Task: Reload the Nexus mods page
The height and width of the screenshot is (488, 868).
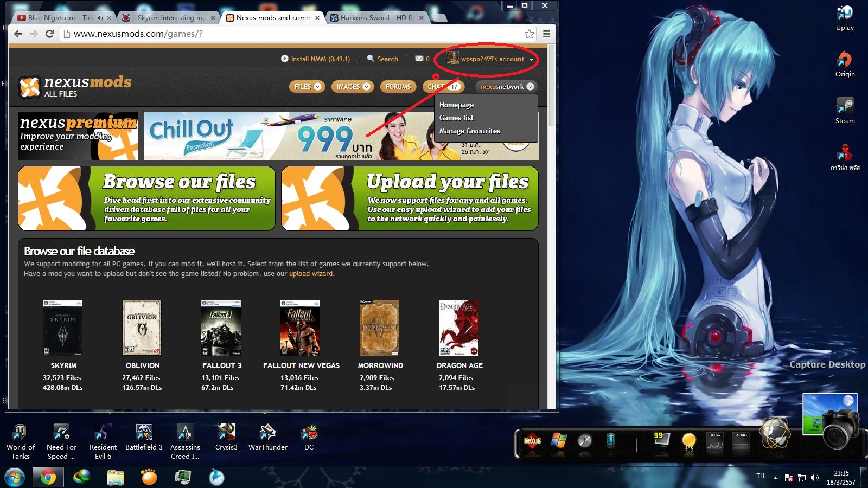Action: click(x=49, y=34)
